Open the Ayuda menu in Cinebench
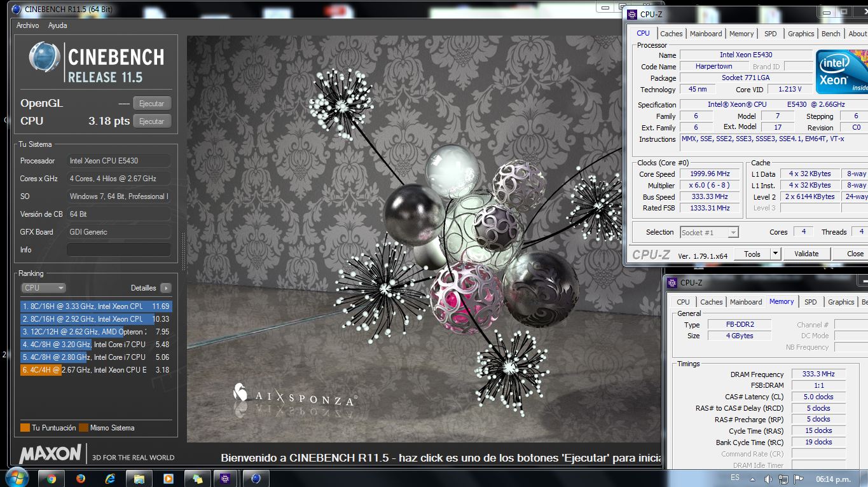Screen dimensions: 868x487 click(x=57, y=25)
